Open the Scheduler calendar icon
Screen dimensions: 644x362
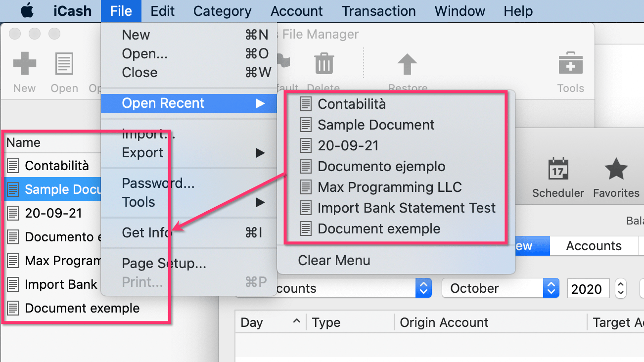[x=558, y=169]
